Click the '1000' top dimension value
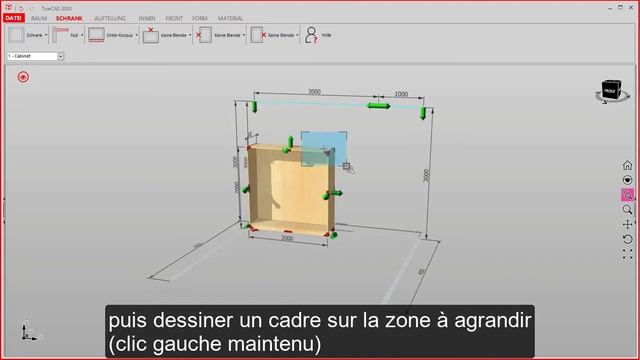This screenshot has height=360, width=640. [401, 94]
